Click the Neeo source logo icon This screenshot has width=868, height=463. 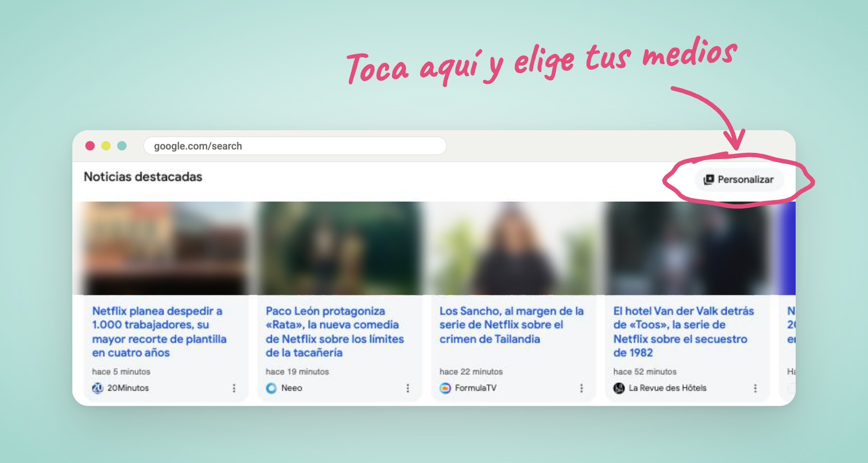pos(271,388)
